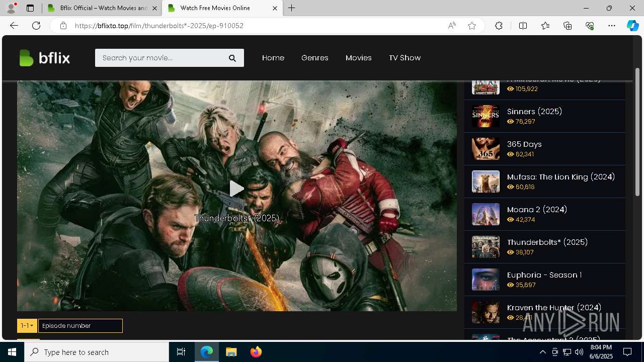Open Movies menu
The image size is (644, 362).
pos(359,58)
